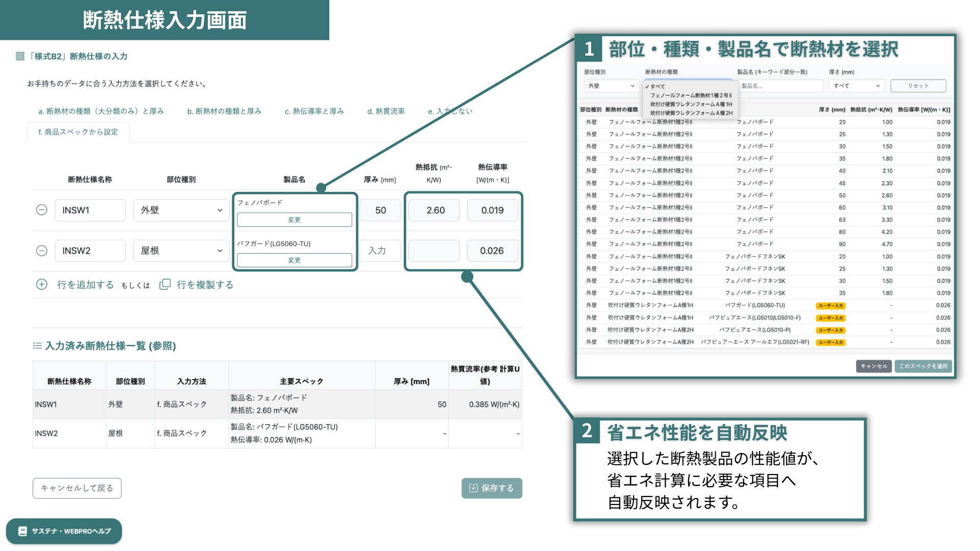Click the grid icon beside 様式B2 heading
Screen dimensions: 980x551
(x=20, y=56)
